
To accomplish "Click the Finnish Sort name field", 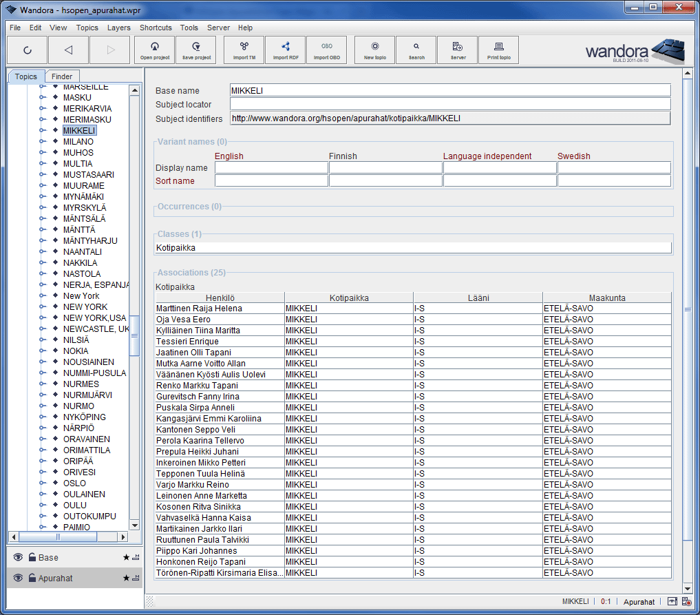I will tap(385, 180).
